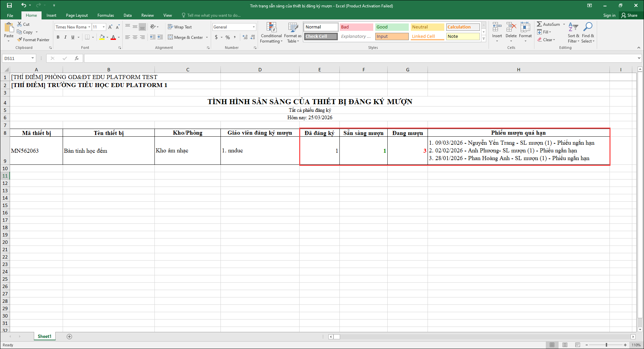
Task: Open the File menu
Action: [10, 15]
